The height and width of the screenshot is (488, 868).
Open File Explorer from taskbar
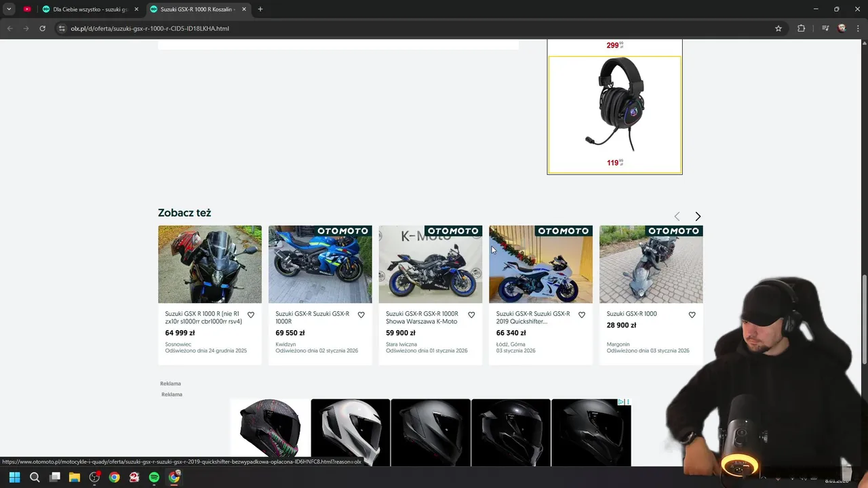pyautogui.click(x=75, y=477)
